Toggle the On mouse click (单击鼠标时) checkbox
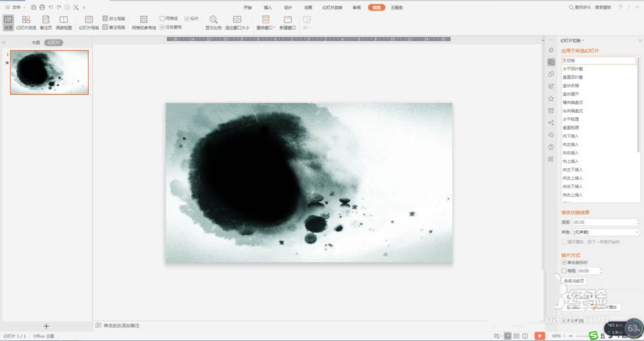 point(564,262)
